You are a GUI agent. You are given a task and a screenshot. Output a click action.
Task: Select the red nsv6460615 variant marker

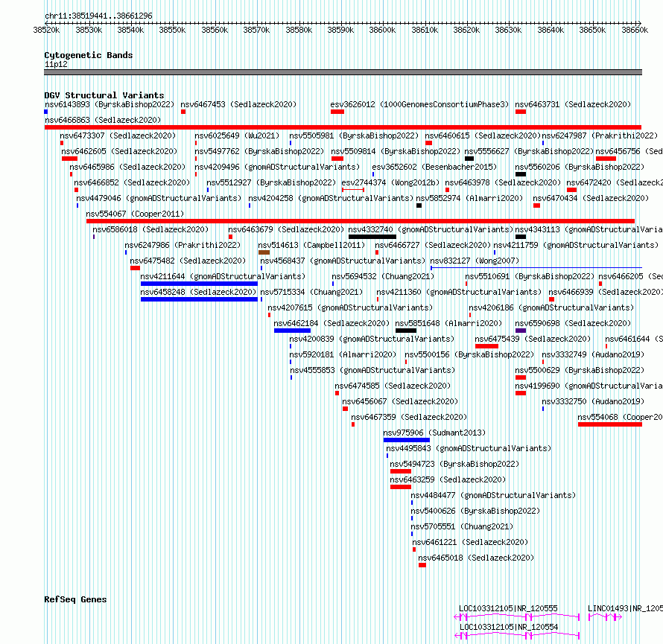click(x=429, y=143)
